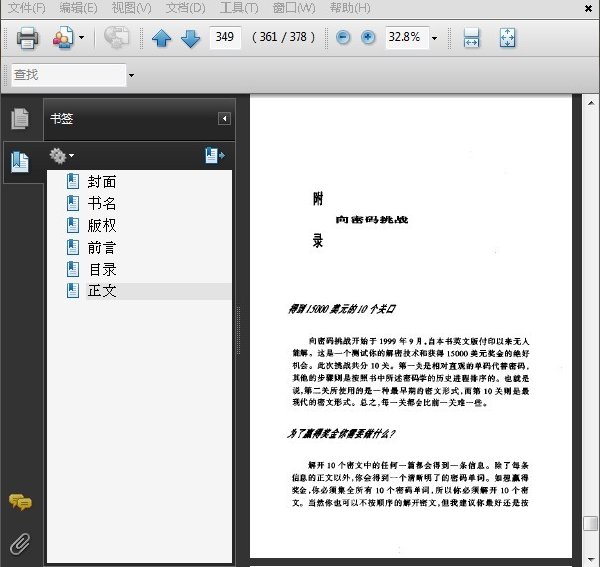Click the grayed-out web conferencing icon
The height and width of the screenshot is (567, 600).
click(117, 37)
